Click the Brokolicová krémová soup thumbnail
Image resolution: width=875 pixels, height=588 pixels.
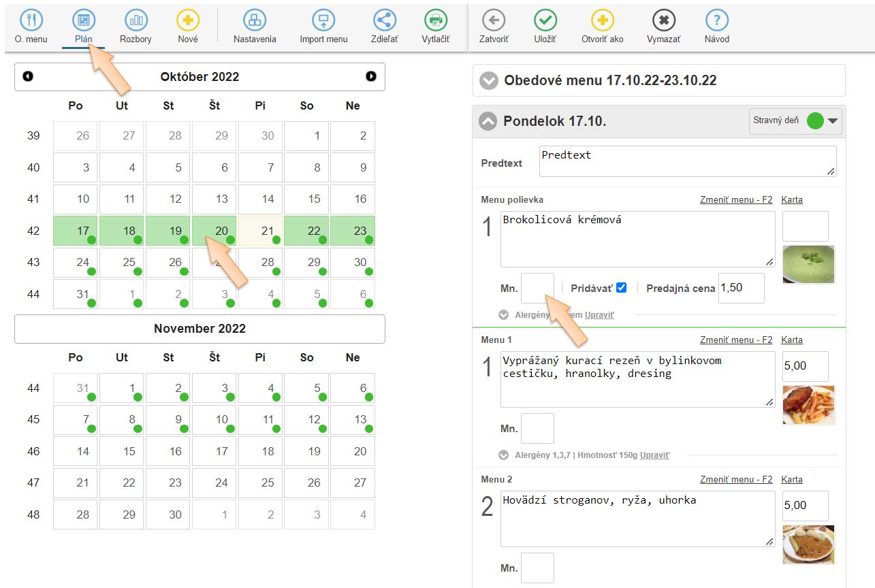coord(808,265)
